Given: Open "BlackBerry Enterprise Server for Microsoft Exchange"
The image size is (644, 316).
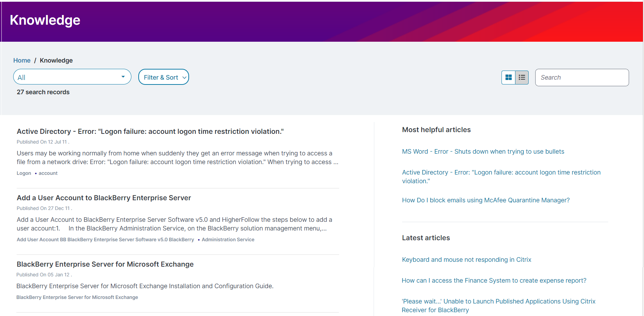Looking at the screenshot, I should (105, 264).
